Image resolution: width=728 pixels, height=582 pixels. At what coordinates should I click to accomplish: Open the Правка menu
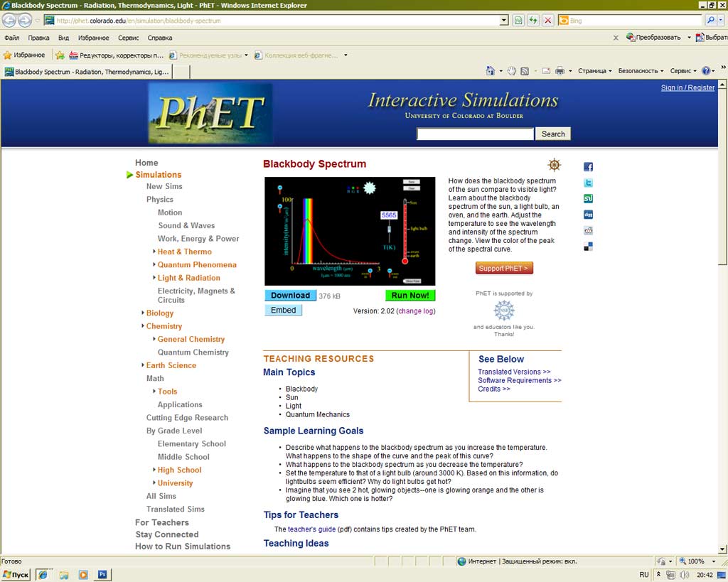[38, 38]
